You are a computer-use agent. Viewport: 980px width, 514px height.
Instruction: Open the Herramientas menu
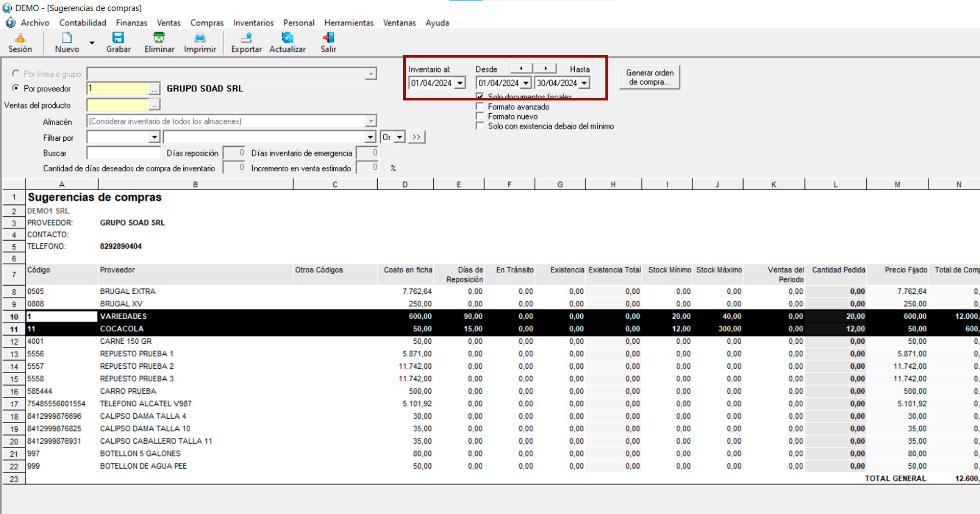point(349,23)
